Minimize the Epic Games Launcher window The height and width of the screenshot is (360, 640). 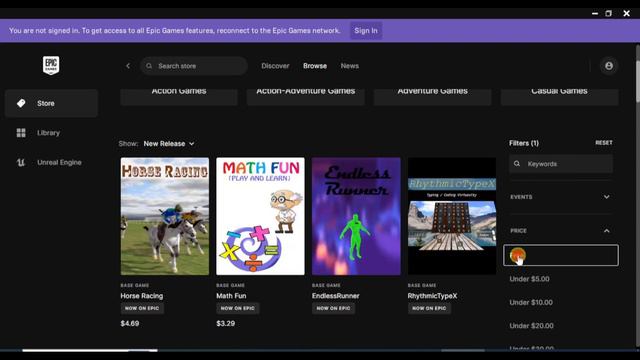(595, 13)
